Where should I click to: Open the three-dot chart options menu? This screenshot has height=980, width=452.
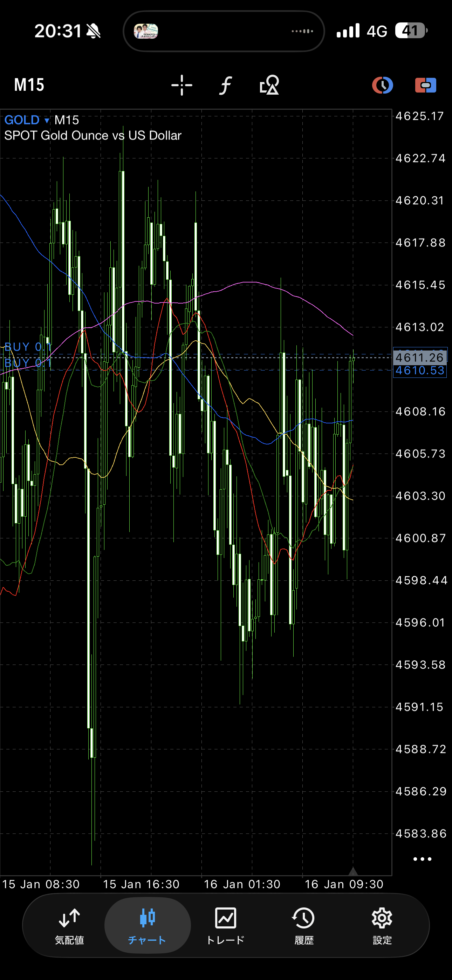pyautogui.click(x=422, y=859)
